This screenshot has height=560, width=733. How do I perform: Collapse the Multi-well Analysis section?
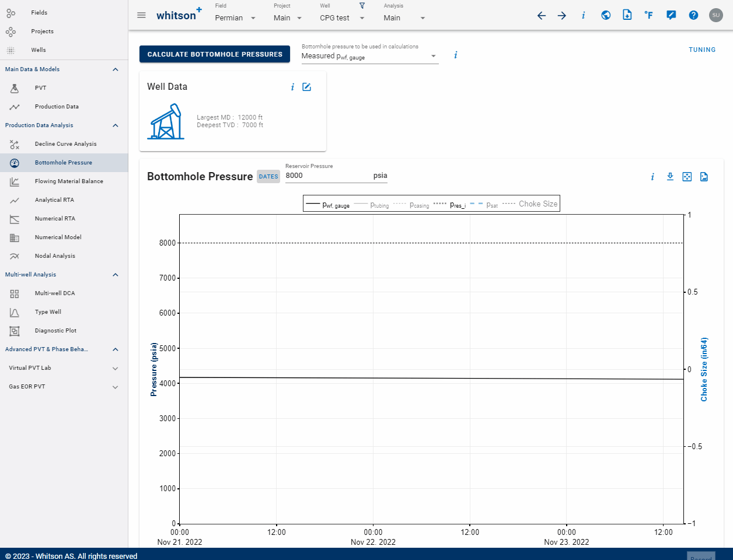(x=116, y=275)
